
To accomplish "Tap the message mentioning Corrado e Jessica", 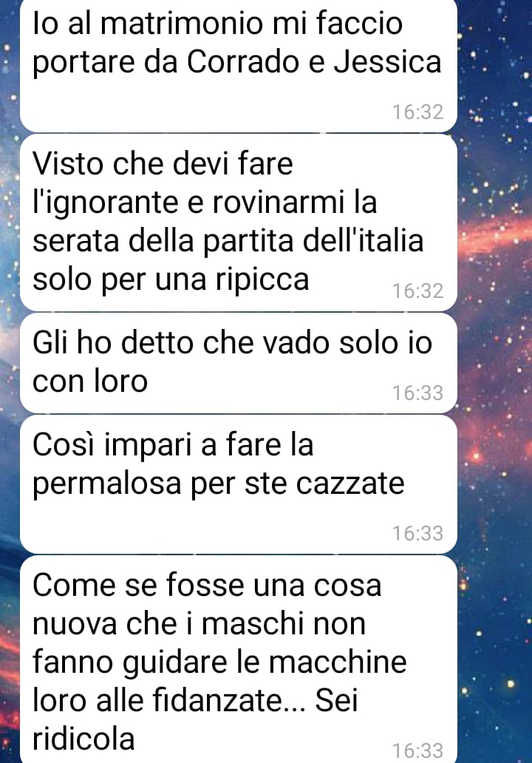I will pos(238,66).
